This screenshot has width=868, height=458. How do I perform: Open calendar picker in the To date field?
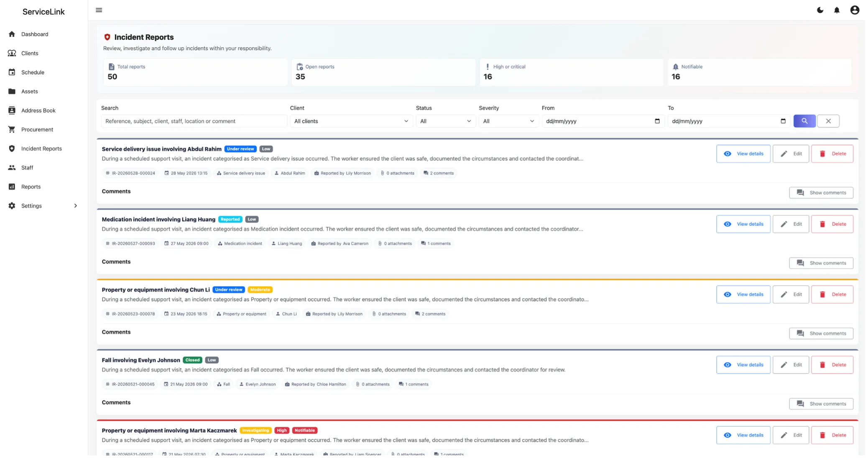[x=783, y=121]
